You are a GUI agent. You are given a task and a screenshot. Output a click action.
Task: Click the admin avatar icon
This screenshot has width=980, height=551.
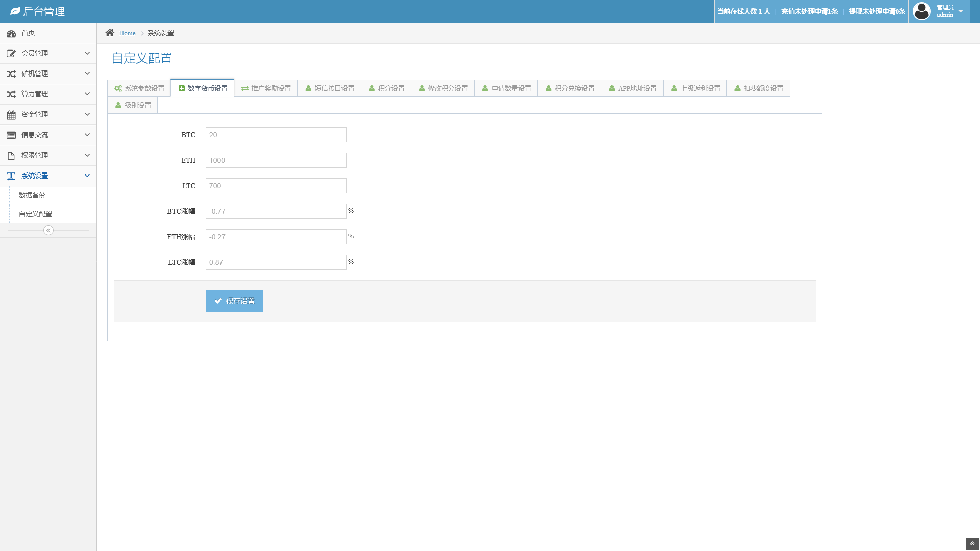921,11
